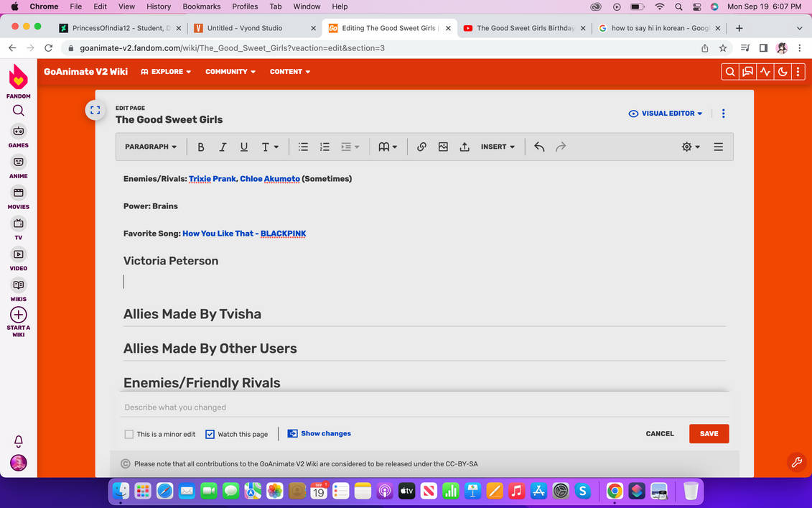
Task: Open the Insert dropdown menu
Action: [x=498, y=147]
